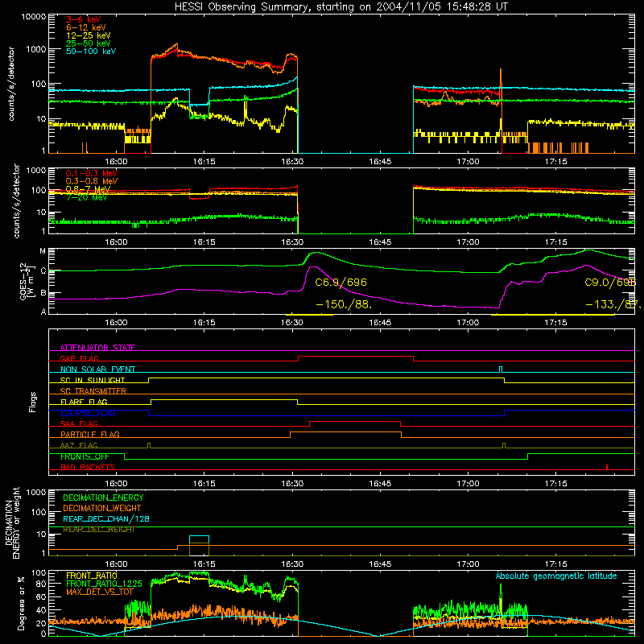Viewport: 644px width, 644px height.
Task: Click the HESSI Observing Summary title text
Action: click(341, 6)
